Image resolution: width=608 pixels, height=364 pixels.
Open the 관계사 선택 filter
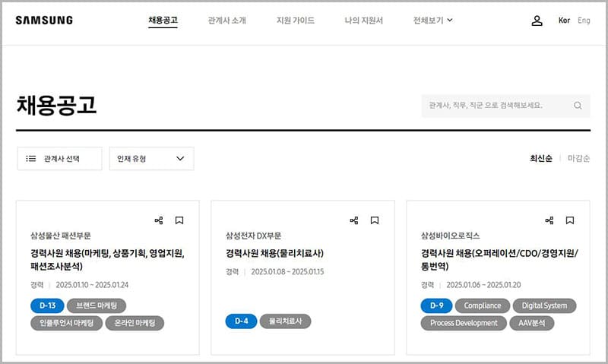tap(59, 159)
